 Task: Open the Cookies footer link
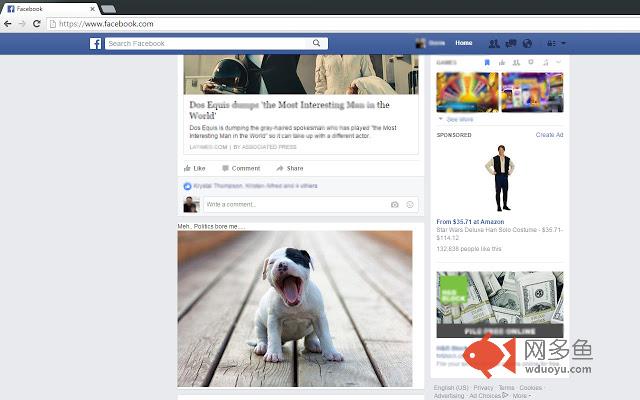531,387
